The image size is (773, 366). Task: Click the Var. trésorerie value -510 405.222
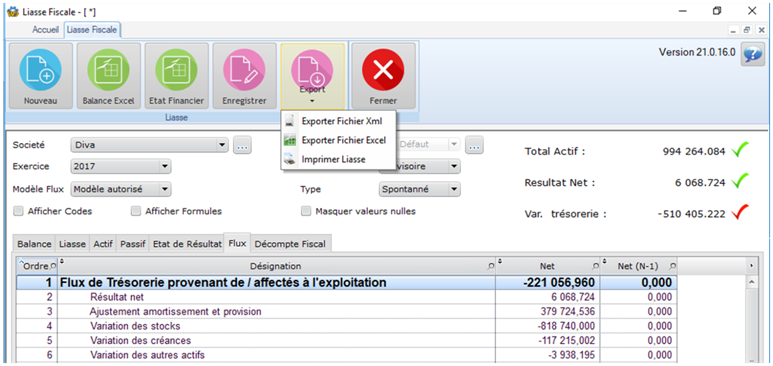point(692,214)
